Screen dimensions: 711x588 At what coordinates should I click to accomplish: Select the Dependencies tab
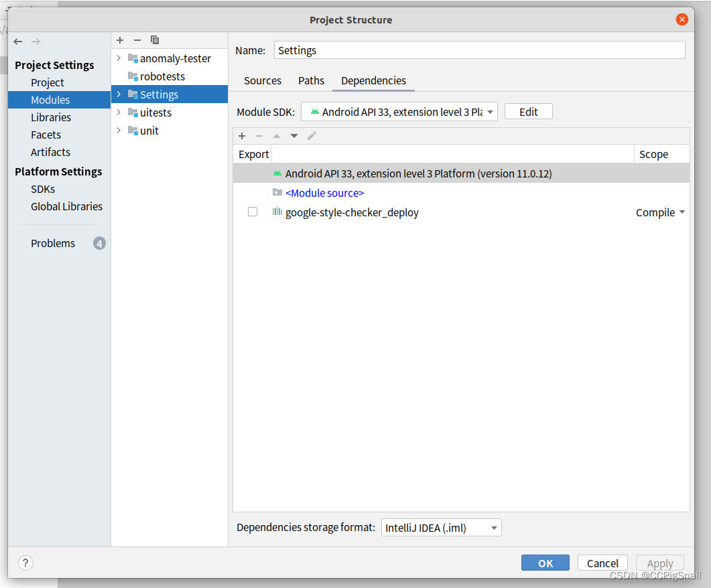(374, 80)
